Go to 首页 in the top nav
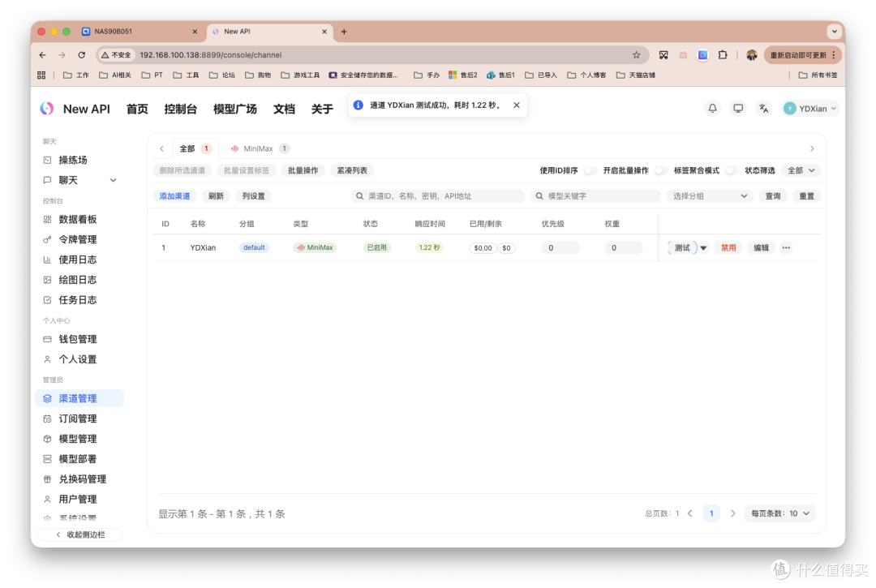Screen dimensions: 876x588 tap(137, 109)
